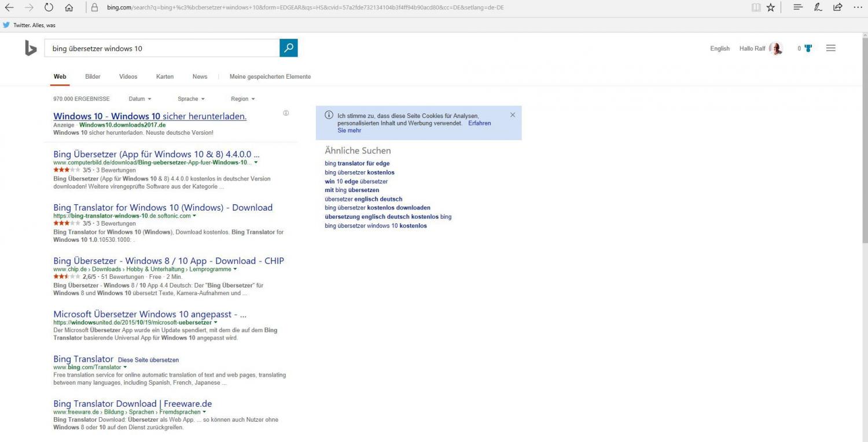Expand arrow next to chip.de Lernprogramme URL
868x442 pixels.
[x=235, y=269]
